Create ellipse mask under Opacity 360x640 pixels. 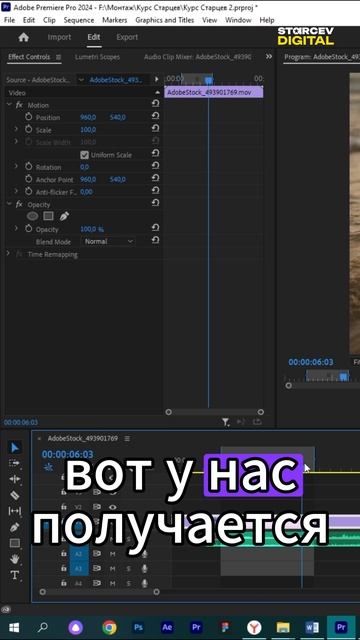[33, 216]
